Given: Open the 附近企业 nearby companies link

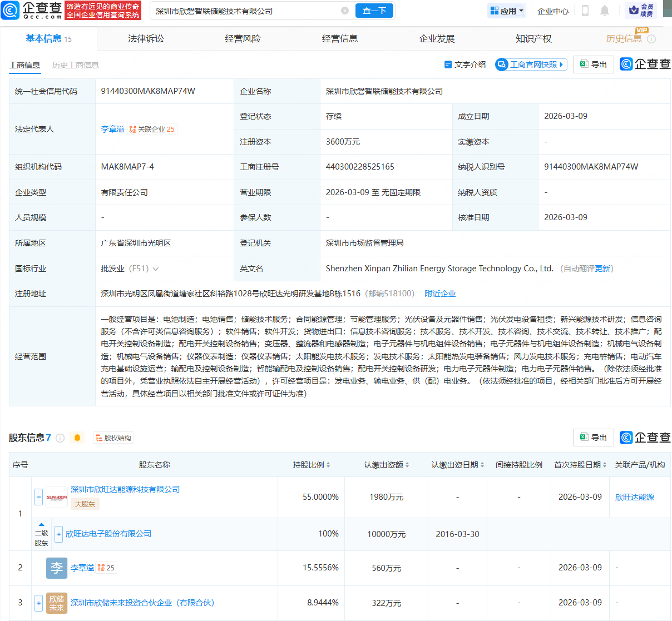Looking at the screenshot, I should coord(440,293).
